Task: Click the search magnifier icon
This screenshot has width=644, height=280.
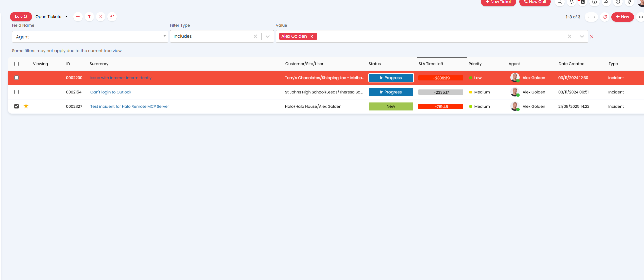Action: pos(560,2)
